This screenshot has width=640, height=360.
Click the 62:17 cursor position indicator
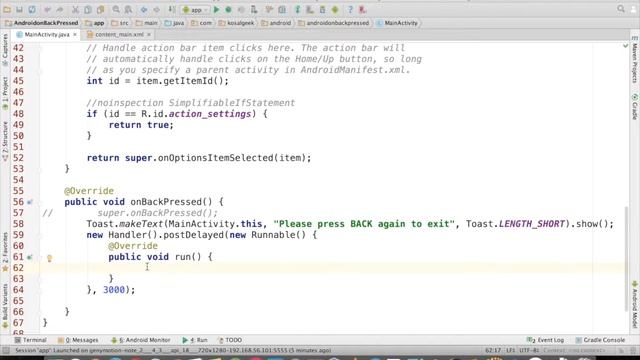[493, 350]
